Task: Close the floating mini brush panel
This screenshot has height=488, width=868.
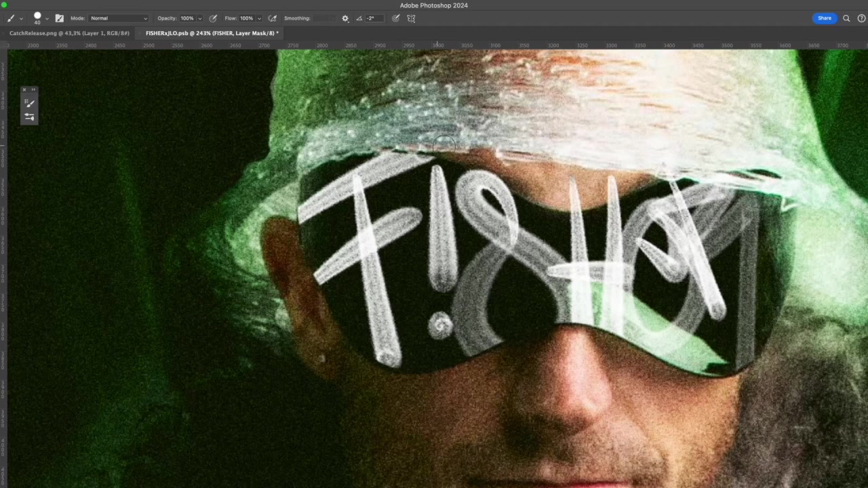Action: point(24,89)
